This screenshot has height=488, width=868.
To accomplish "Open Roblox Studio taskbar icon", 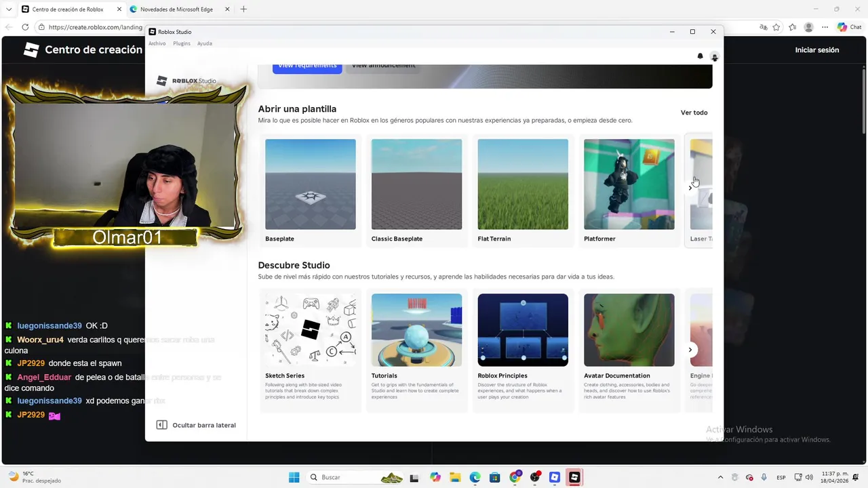I will [574, 477].
